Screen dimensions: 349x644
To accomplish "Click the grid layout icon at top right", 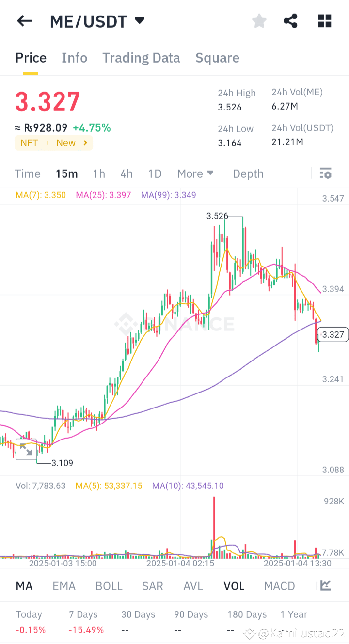I will (324, 21).
